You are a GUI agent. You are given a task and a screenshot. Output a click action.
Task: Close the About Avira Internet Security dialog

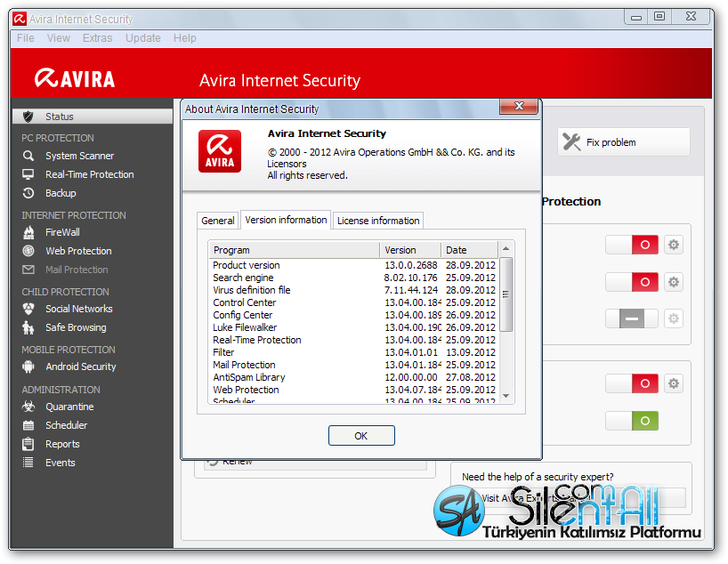click(x=519, y=106)
